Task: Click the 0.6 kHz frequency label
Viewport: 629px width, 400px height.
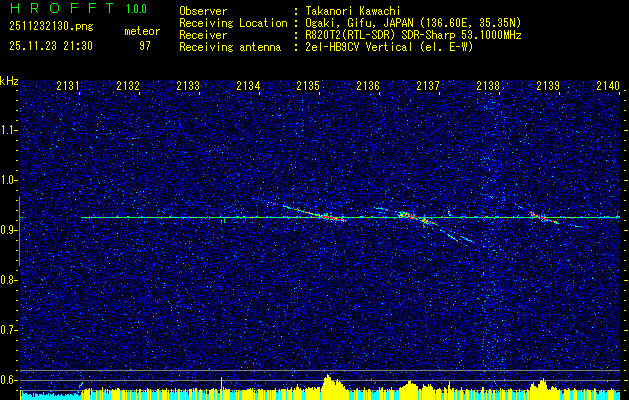Action: (9, 380)
